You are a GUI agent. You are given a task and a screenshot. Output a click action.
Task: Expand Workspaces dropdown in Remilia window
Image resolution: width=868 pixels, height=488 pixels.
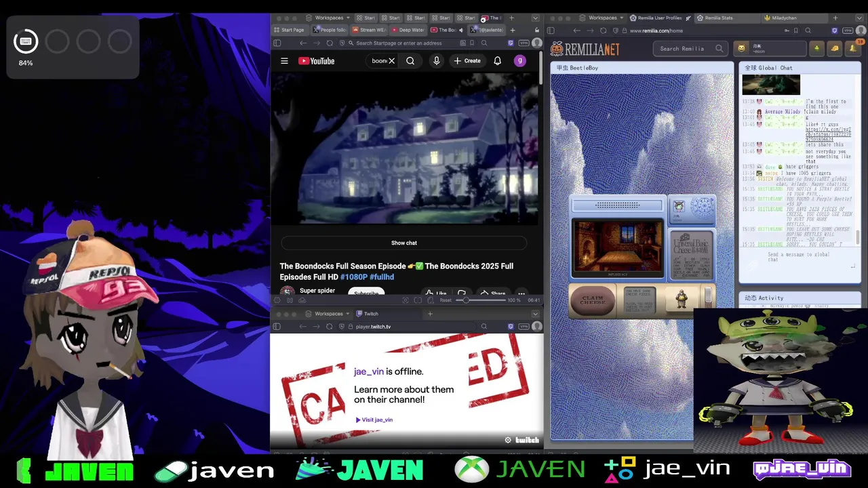603,18
